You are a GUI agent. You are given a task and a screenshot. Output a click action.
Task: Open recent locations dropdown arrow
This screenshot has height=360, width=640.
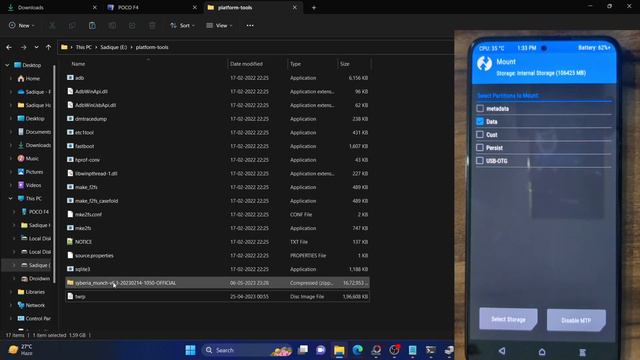(x=36, y=47)
